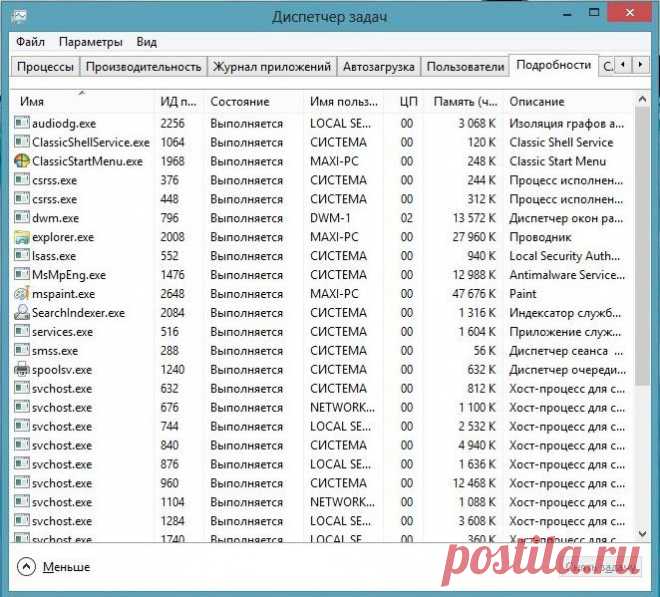This screenshot has height=597, width=660.
Task: Click the vertical scrollbar thumb
Action: pyautogui.click(x=642, y=246)
